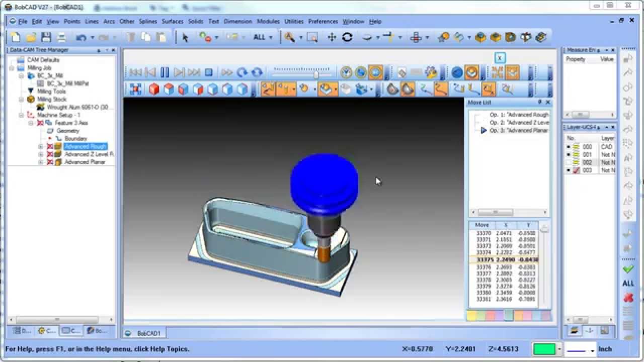Image resolution: width=644 pixels, height=362 pixels.
Task: Step forward one move in simulation
Action: tap(180, 72)
